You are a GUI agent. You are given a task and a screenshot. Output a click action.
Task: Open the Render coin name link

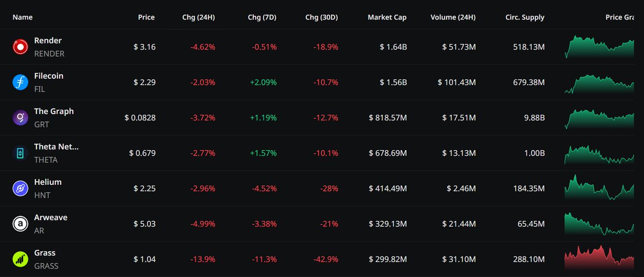[x=48, y=41]
